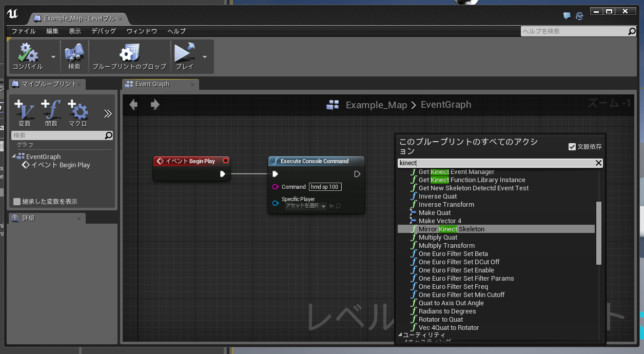Add a new macro (マクロ)
644x354 pixels.
tap(77, 113)
